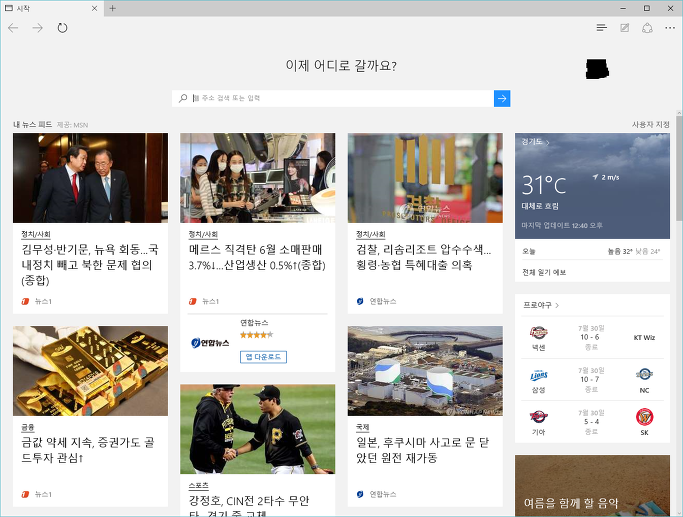This screenshot has width=683, height=517.
Task: Open the 금값 약세 지속 article headline
Action: click(x=88, y=450)
